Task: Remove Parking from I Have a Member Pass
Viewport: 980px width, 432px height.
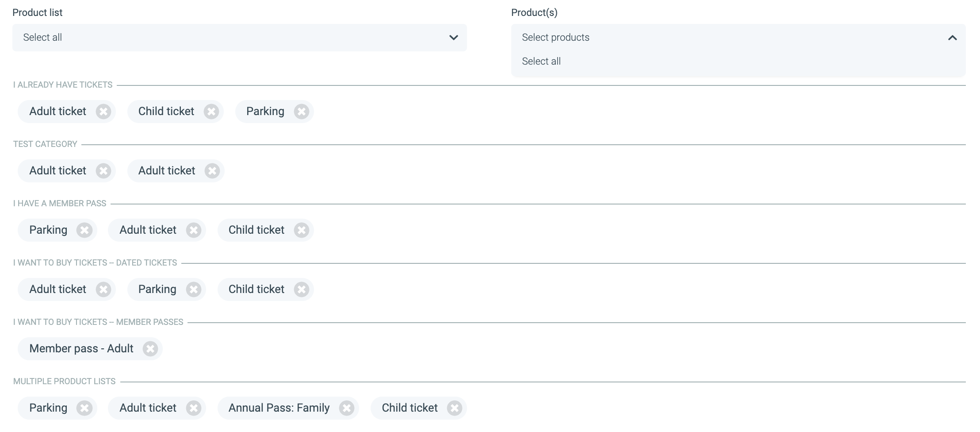Action: pyautogui.click(x=84, y=230)
